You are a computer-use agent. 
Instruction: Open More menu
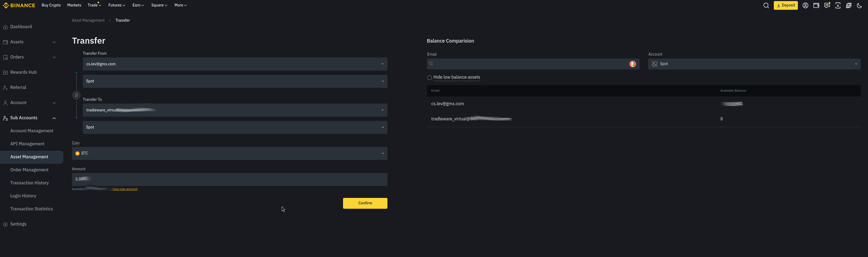pos(181,5)
